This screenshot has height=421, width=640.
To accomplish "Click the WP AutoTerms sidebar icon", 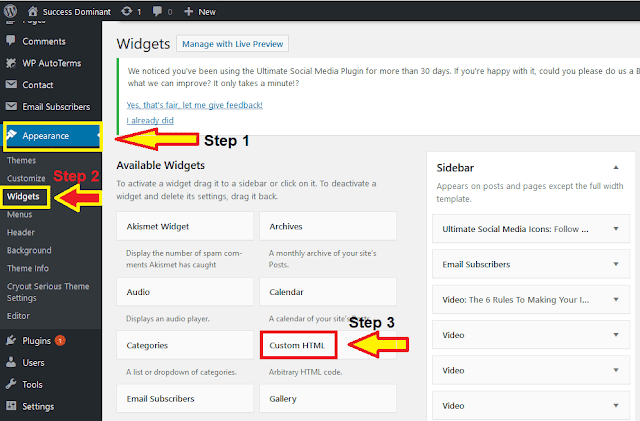I will 11,63.
